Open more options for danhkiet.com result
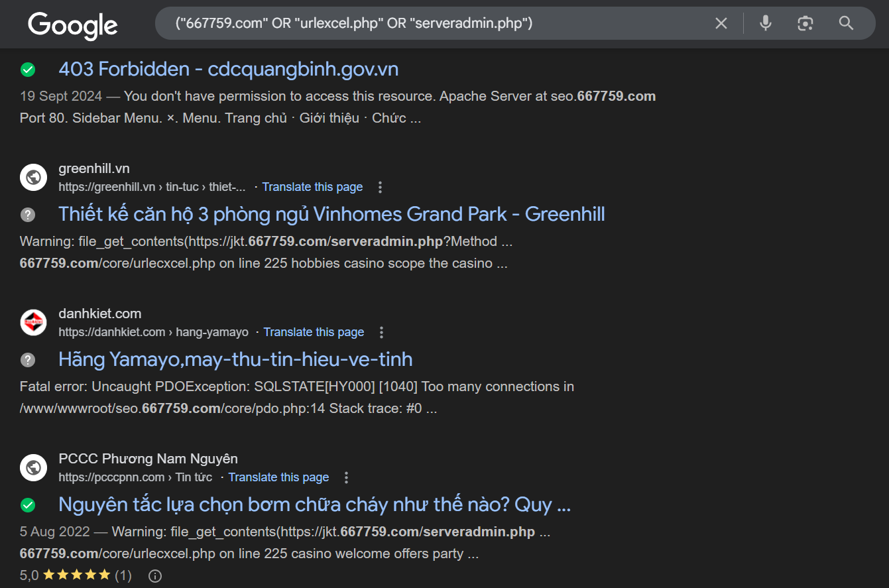Screen dimensions: 889x588 (x=381, y=332)
